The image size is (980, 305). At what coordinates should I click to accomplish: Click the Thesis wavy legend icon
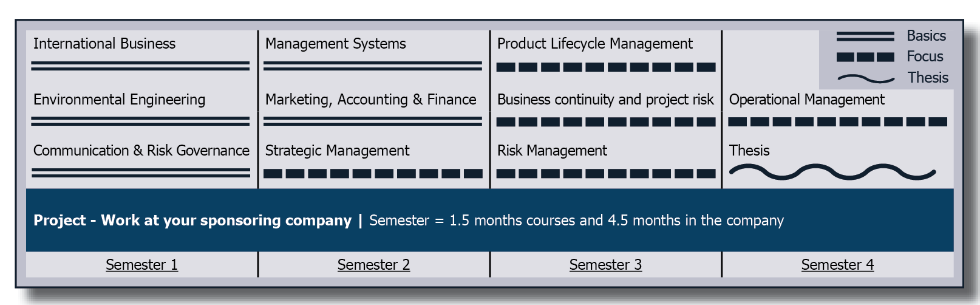[866, 78]
